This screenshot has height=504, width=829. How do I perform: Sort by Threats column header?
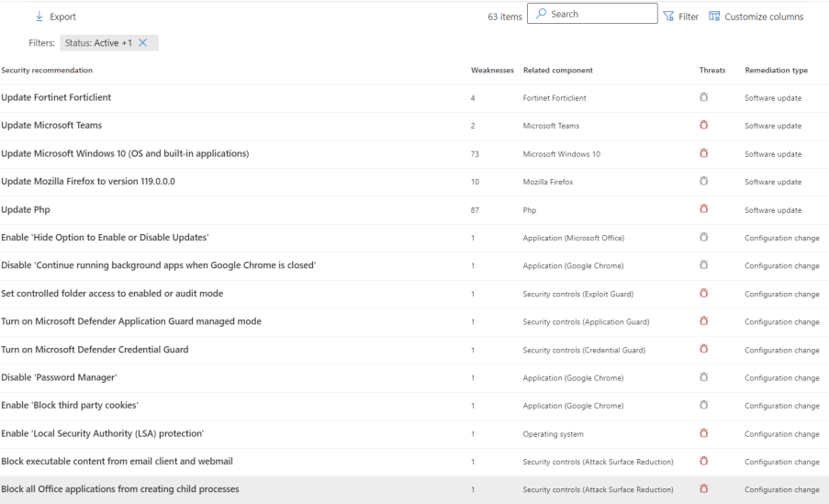(712, 71)
